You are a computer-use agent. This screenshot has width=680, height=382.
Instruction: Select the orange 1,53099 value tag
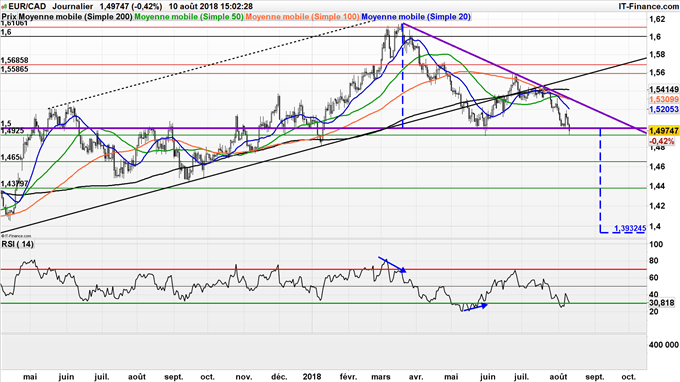click(x=664, y=100)
